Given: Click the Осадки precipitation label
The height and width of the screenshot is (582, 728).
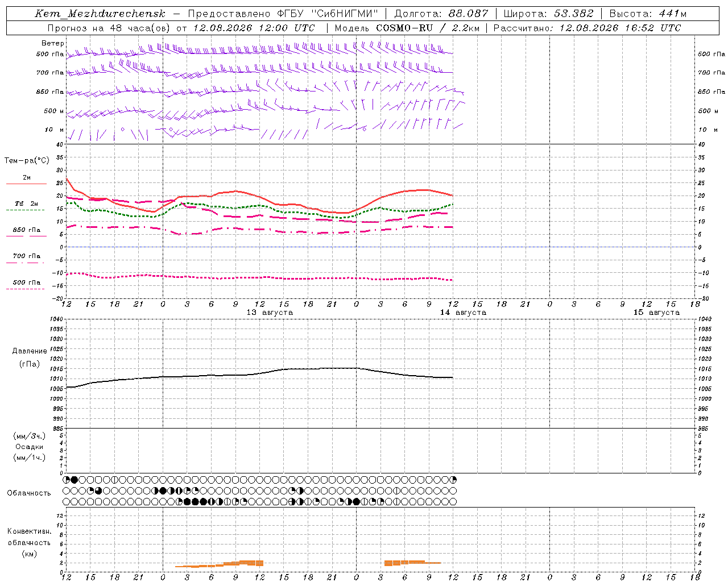Looking at the screenshot, I should (30, 447).
